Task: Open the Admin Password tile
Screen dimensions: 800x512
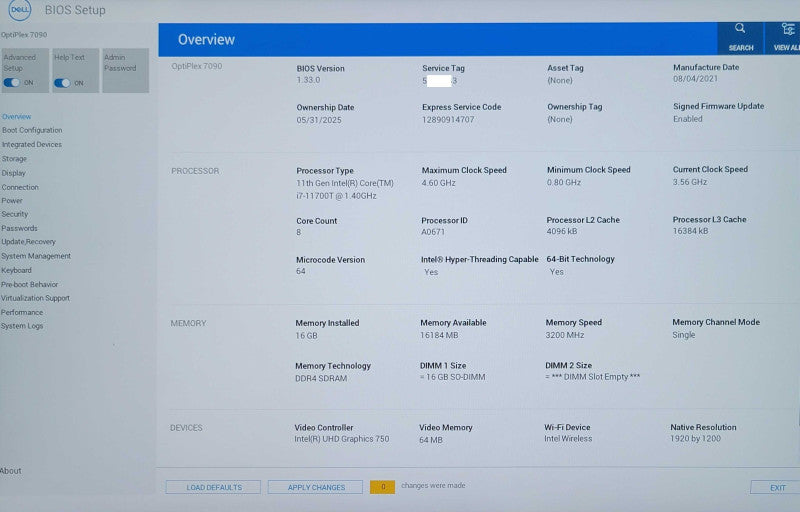Action: (126, 70)
